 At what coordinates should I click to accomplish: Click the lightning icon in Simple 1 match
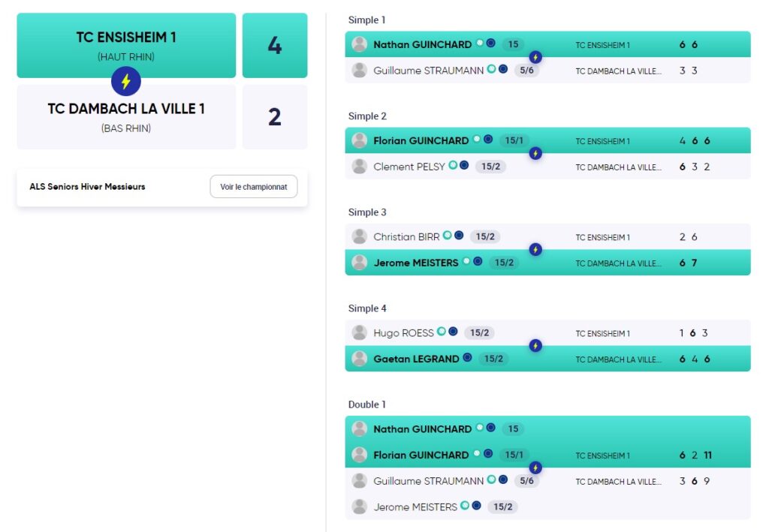coord(535,57)
